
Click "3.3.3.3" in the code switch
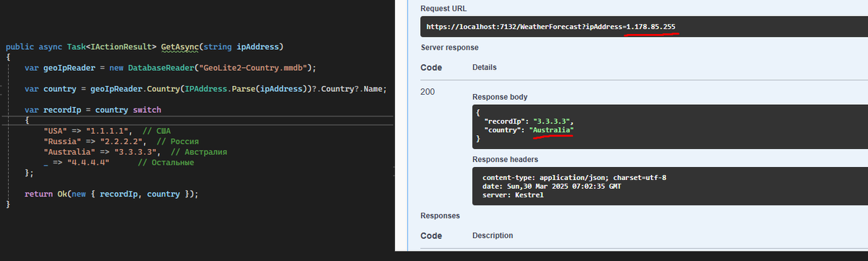(136, 153)
